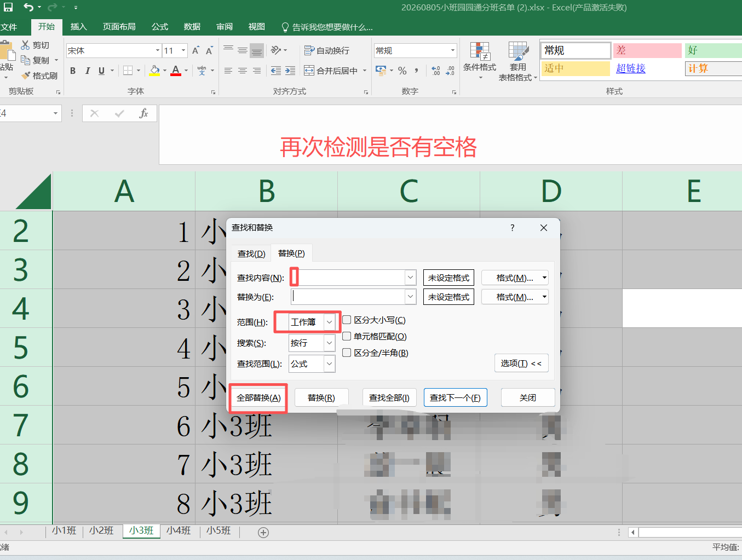Screen dimensions: 742x560
Task: Apply yellow fill color bucket
Action: click(154, 71)
